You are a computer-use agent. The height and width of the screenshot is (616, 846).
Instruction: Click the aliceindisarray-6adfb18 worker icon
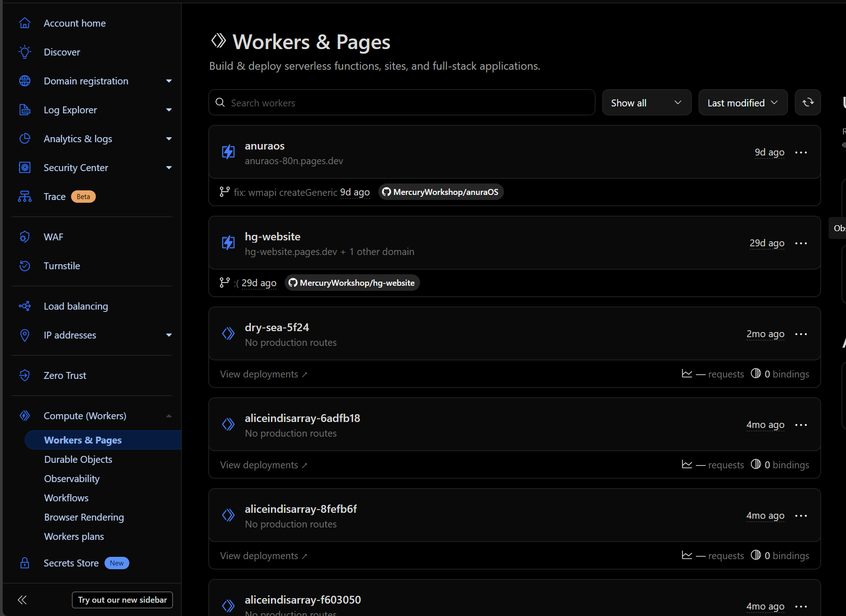(228, 424)
